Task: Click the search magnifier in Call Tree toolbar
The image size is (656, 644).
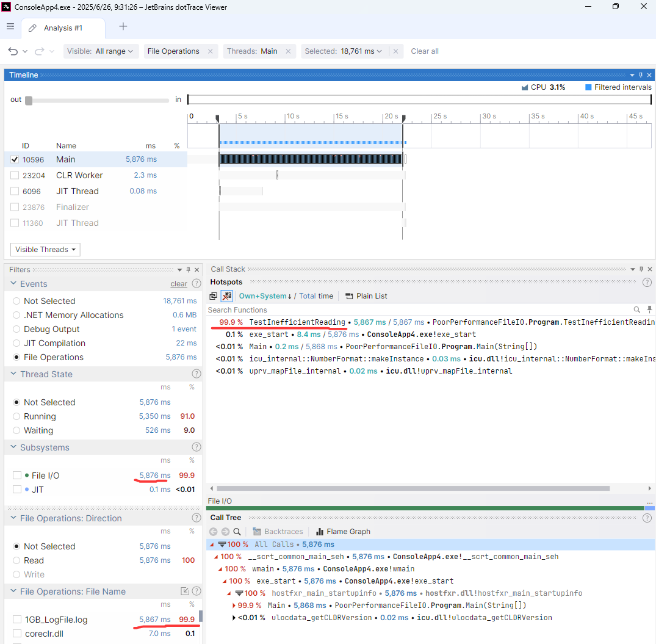Action: [x=237, y=531]
